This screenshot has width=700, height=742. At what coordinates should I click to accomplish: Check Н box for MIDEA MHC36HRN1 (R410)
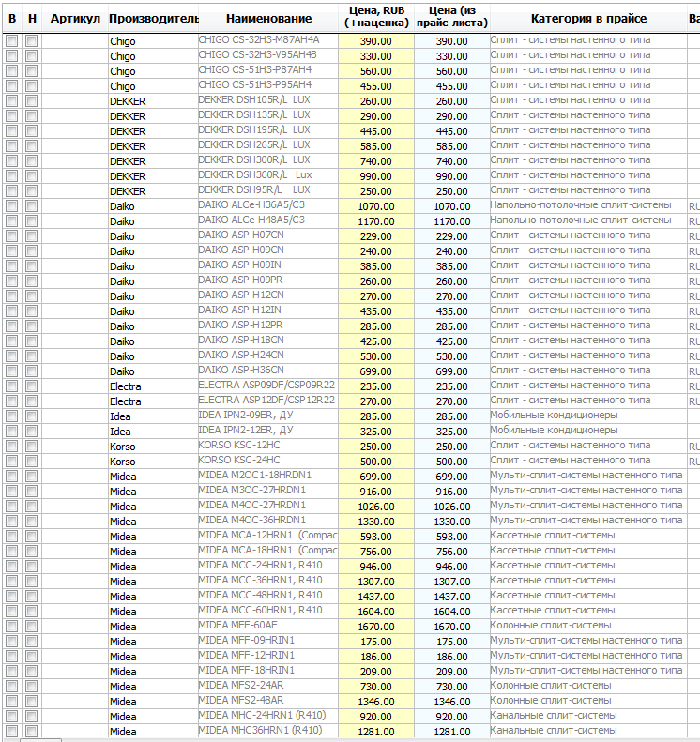point(32,732)
